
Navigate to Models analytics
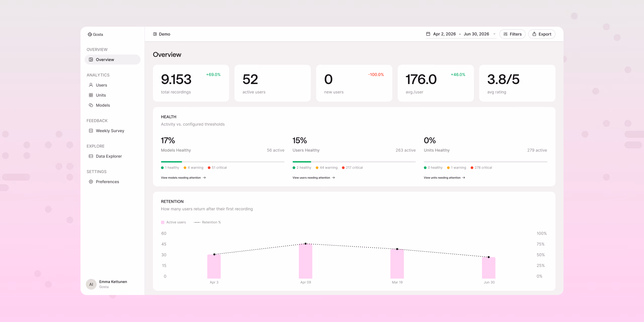tap(112, 105)
